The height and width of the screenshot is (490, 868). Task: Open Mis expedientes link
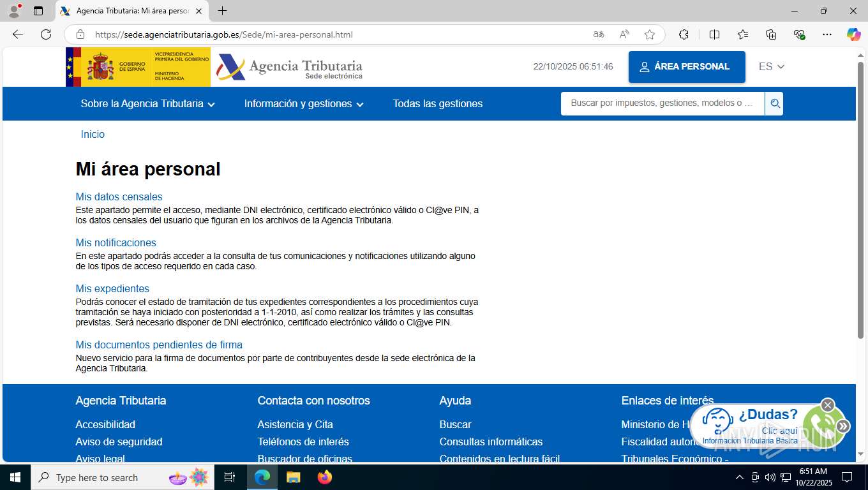112,288
